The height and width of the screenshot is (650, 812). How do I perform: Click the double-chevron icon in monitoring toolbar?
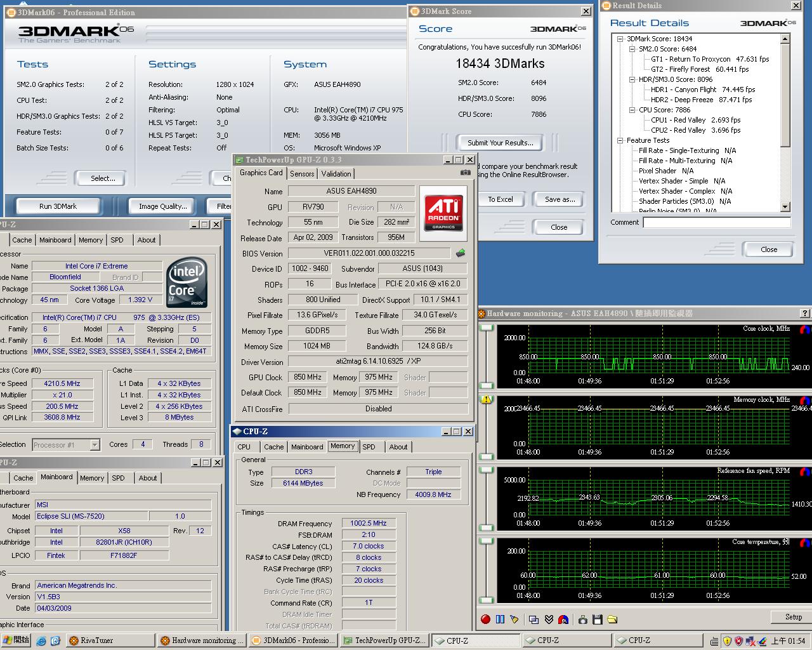549,619
